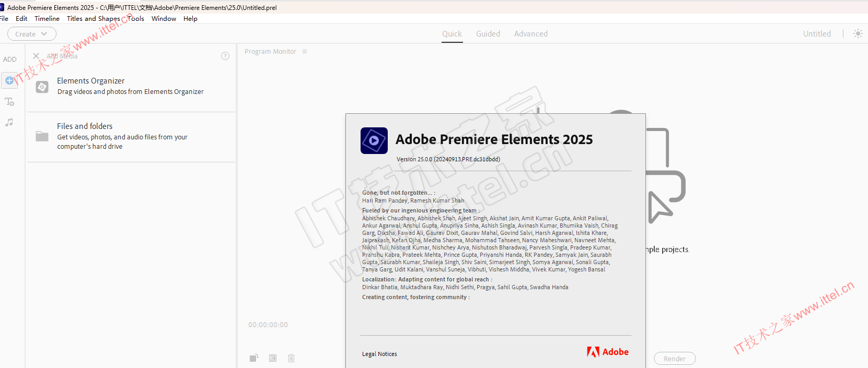
Task: Click the Version 25.0.0 text in About dialog
Action: pos(448,159)
